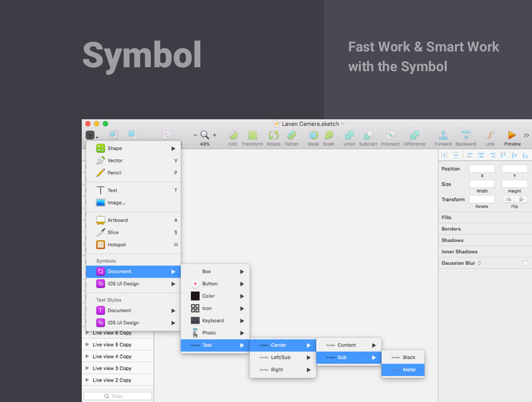The height and width of the screenshot is (402, 532).
Task: Open the Shape submenu
Action: (134, 148)
